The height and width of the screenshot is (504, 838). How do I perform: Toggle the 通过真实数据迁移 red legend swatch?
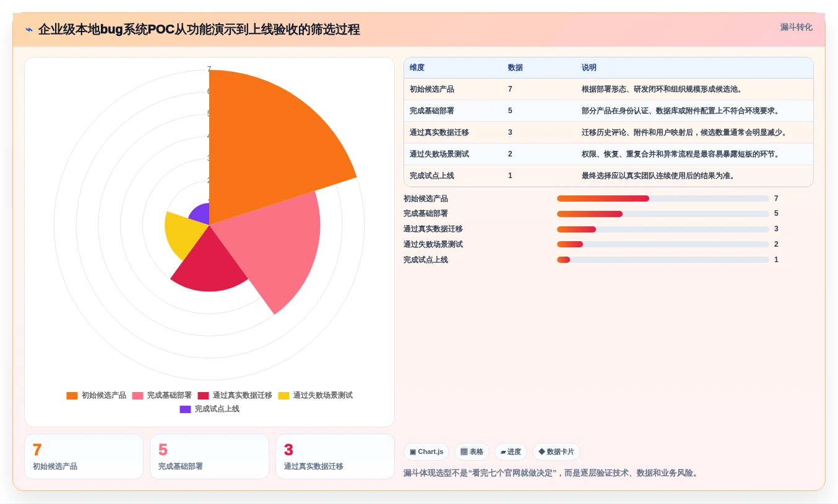pyautogui.click(x=203, y=395)
